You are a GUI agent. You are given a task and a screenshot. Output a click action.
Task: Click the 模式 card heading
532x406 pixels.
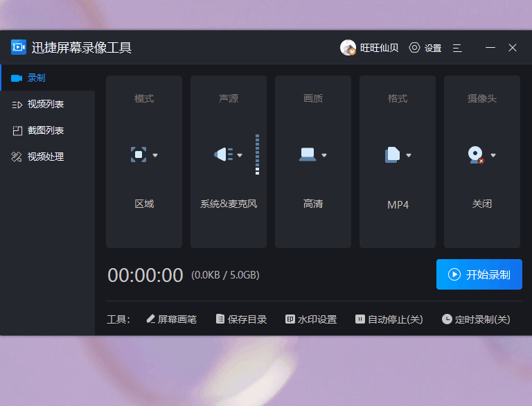(144, 98)
